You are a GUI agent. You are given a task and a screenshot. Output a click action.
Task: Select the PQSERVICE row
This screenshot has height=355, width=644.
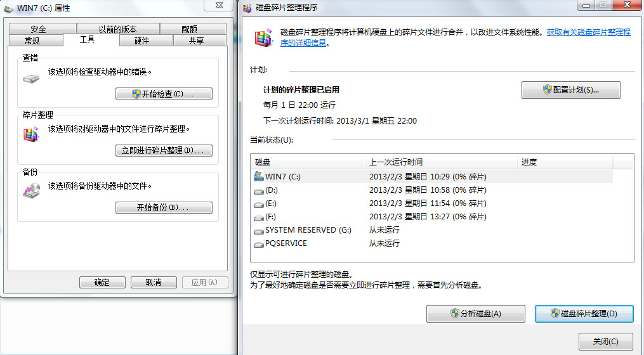point(432,243)
